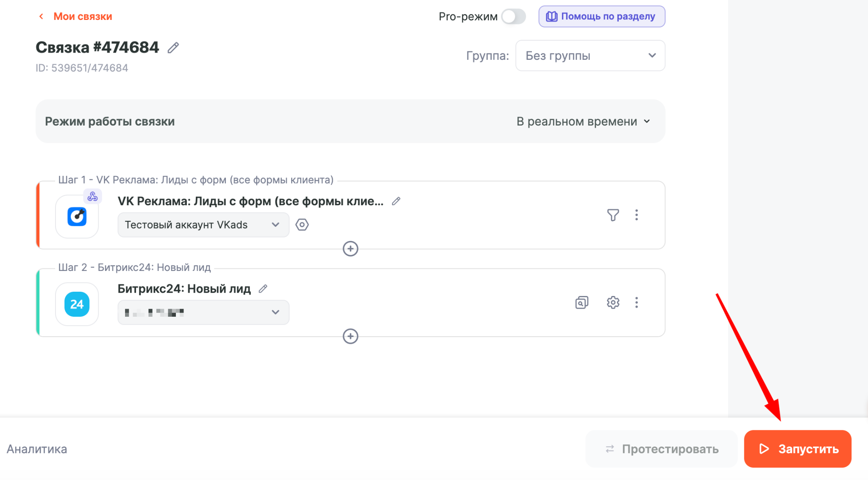Viewport: 868px width, 480px height.
Task: Click the Запустить button
Action: coord(798,449)
